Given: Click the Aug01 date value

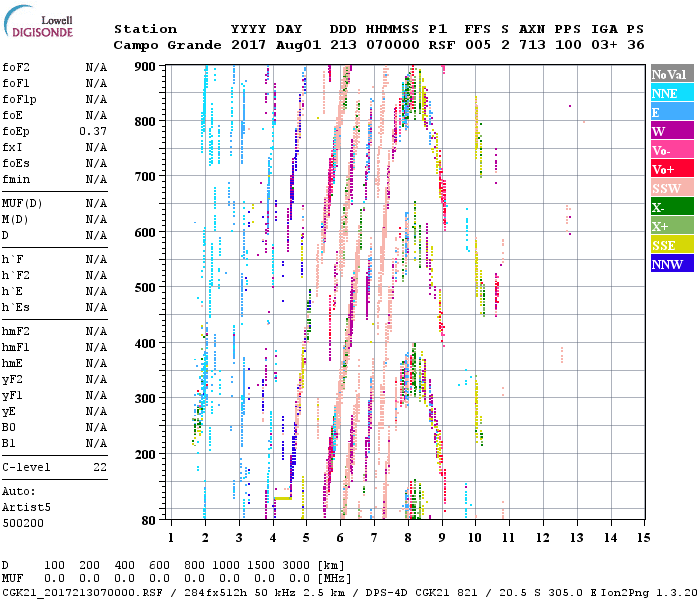Looking at the screenshot, I should [x=298, y=45].
